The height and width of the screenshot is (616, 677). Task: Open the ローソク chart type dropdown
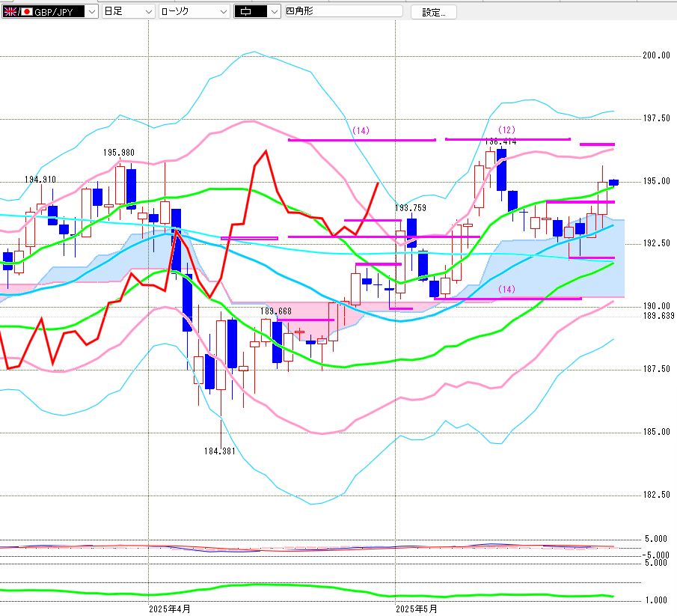pos(194,12)
